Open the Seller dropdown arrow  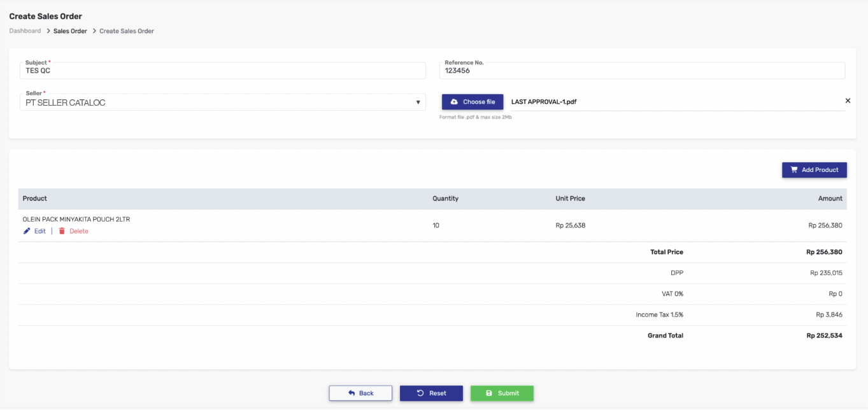(x=418, y=102)
